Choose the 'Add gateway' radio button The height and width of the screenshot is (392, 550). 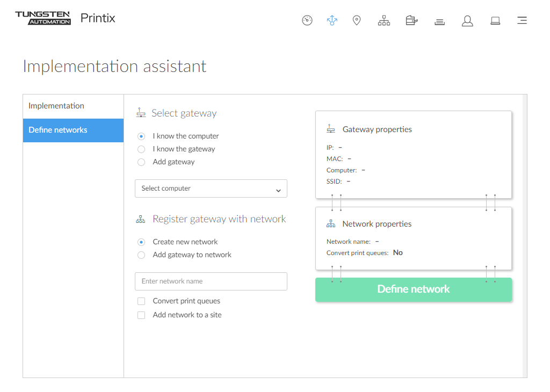(x=141, y=162)
